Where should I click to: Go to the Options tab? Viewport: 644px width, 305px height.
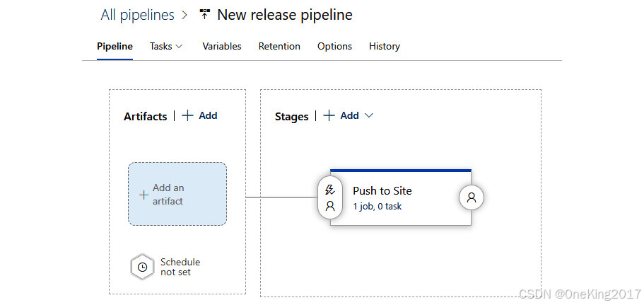334,46
